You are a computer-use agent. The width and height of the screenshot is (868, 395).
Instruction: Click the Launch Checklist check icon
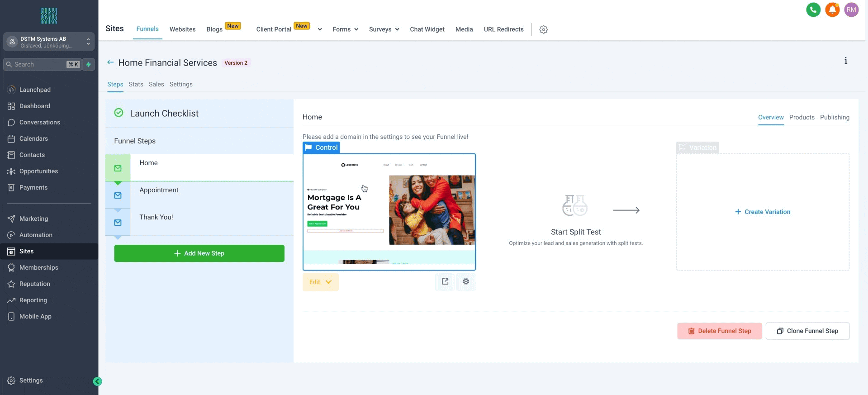119,113
